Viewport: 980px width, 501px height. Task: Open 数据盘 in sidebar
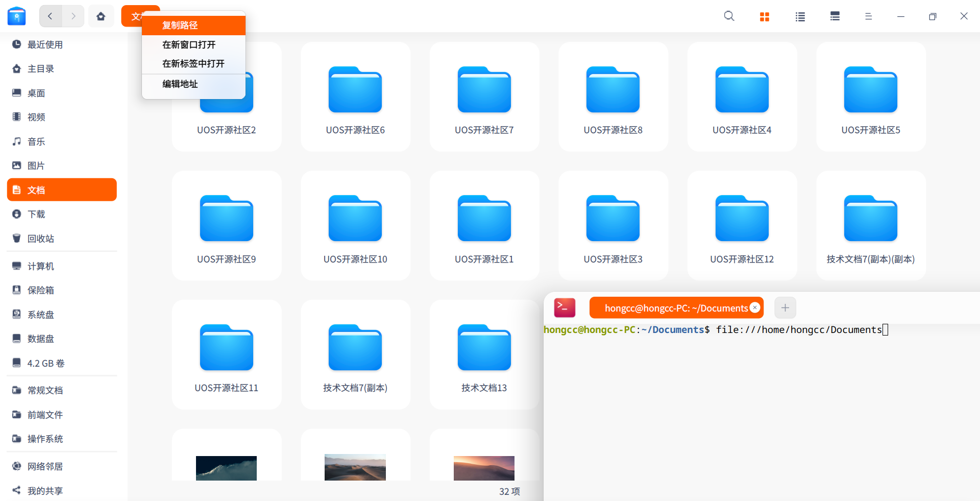click(x=62, y=339)
